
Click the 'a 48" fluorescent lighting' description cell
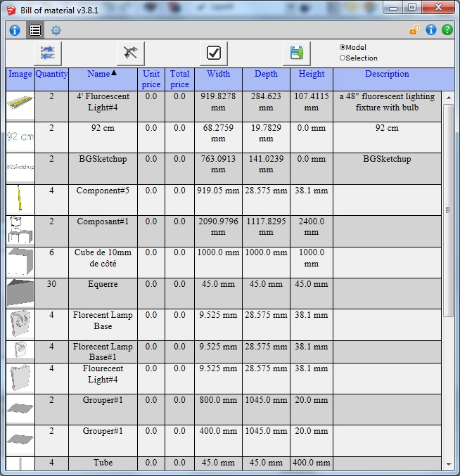(x=387, y=106)
